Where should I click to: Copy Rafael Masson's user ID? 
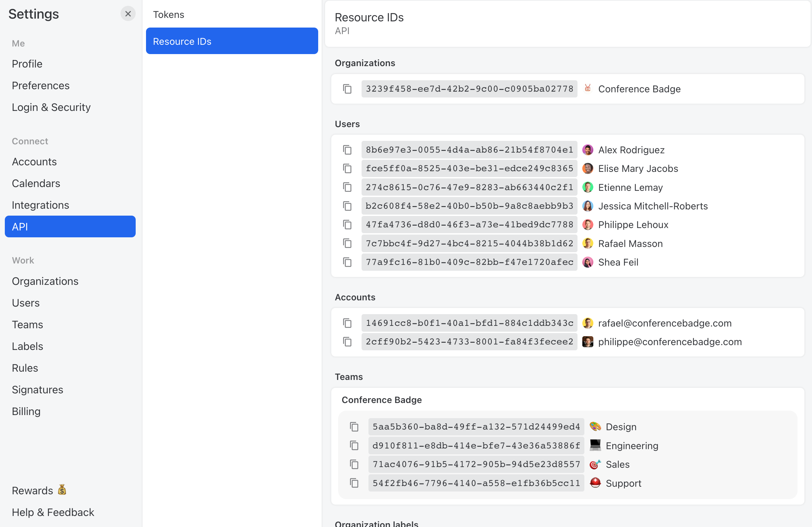pyautogui.click(x=347, y=243)
